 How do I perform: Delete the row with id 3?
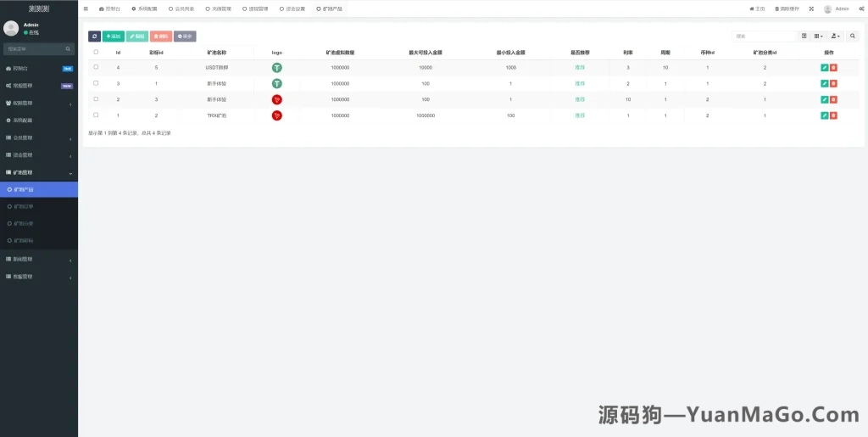(x=834, y=84)
